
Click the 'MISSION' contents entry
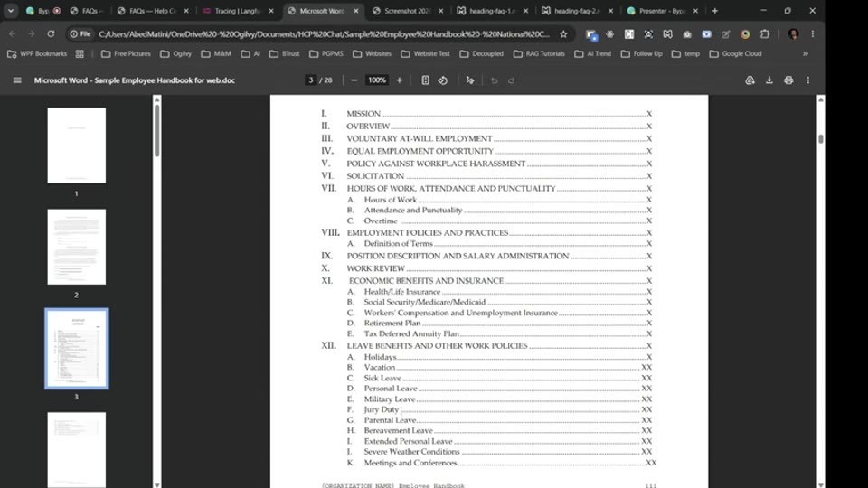pos(363,114)
